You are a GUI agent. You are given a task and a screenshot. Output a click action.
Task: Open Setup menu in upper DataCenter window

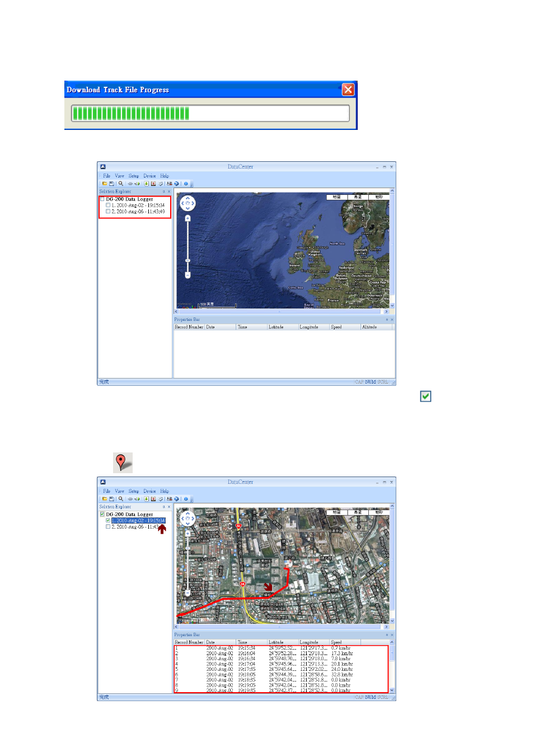[134, 176]
